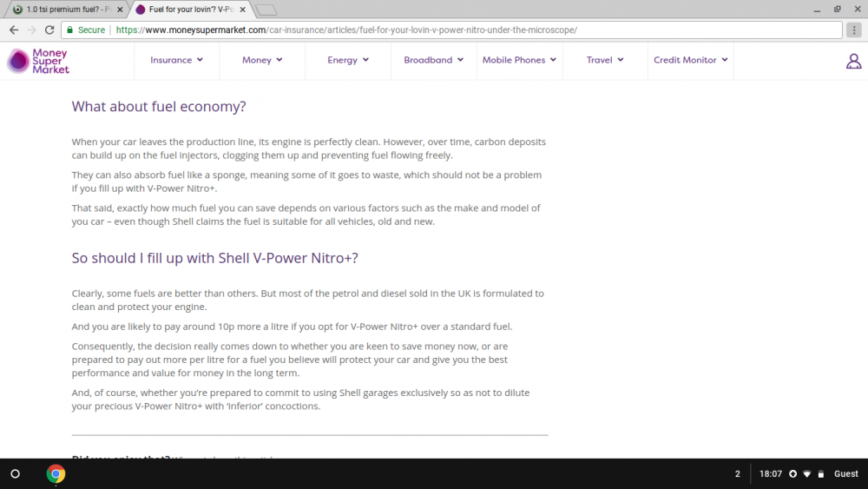This screenshot has height=489, width=868.
Task: Click the paragraph starting 'Consequently, the decision'
Action: (290, 360)
